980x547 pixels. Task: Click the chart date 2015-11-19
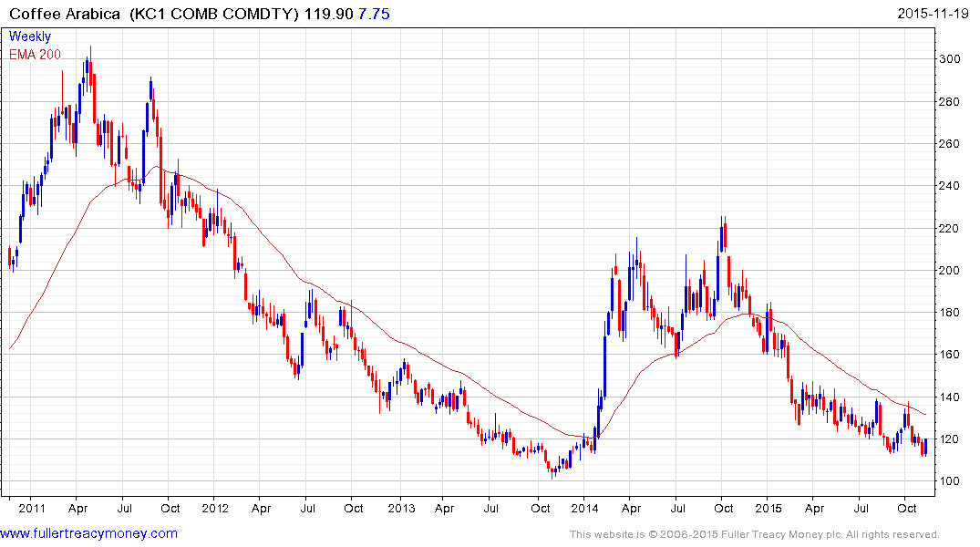pyautogui.click(x=933, y=13)
